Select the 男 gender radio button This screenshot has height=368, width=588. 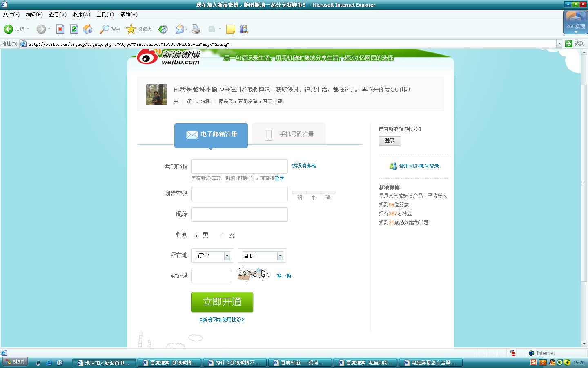[x=197, y=236]
